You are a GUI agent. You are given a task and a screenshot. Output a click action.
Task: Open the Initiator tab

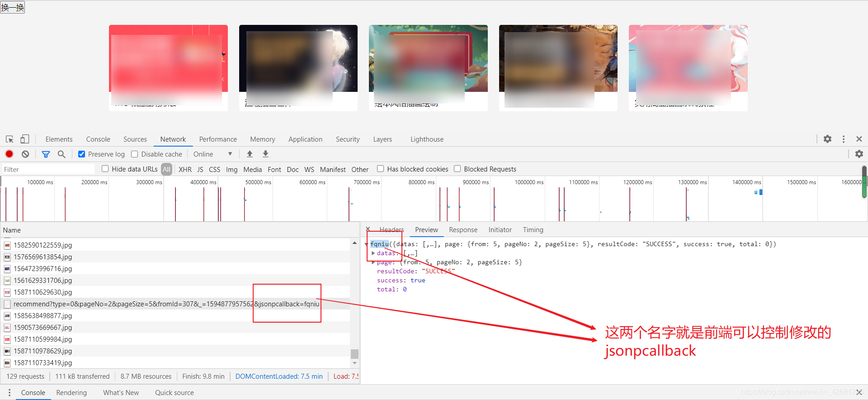[x=500, y=230]
